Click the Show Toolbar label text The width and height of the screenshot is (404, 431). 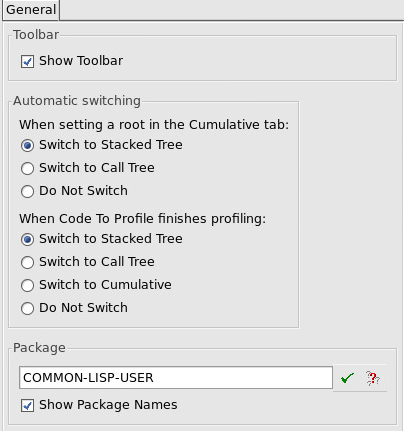pyautogui.click(x=81, y=61)
